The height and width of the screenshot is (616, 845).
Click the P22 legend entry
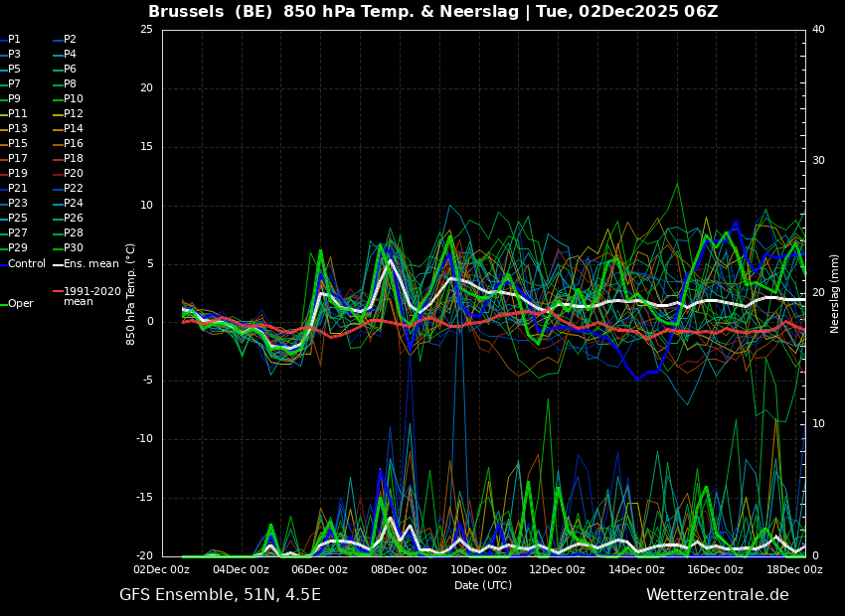[73, 189]
